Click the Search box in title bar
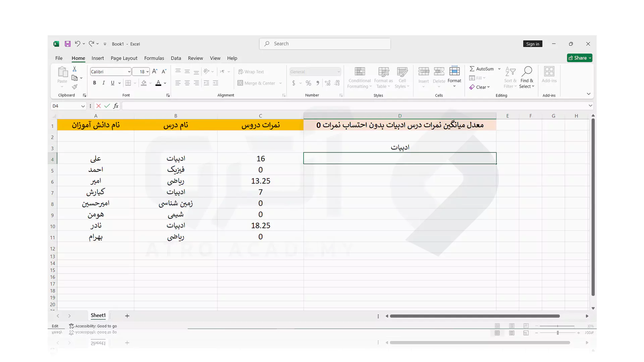The width and height of the screenshot is (644, 362). tap(325, 44)
